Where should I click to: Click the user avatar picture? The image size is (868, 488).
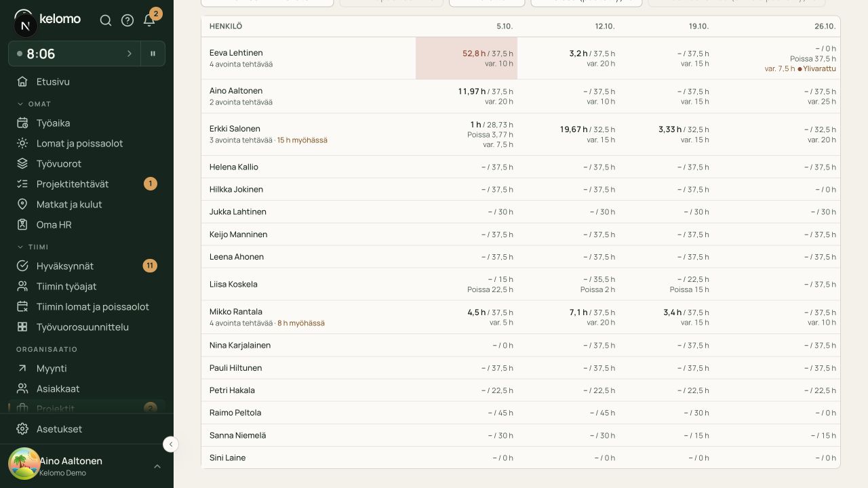(x=24, y=464)
